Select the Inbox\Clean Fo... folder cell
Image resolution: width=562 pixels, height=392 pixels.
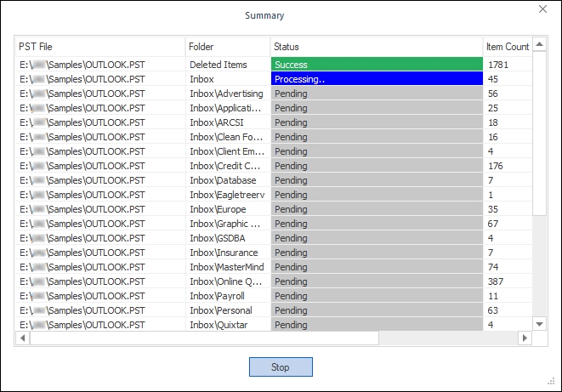point(226,137)
